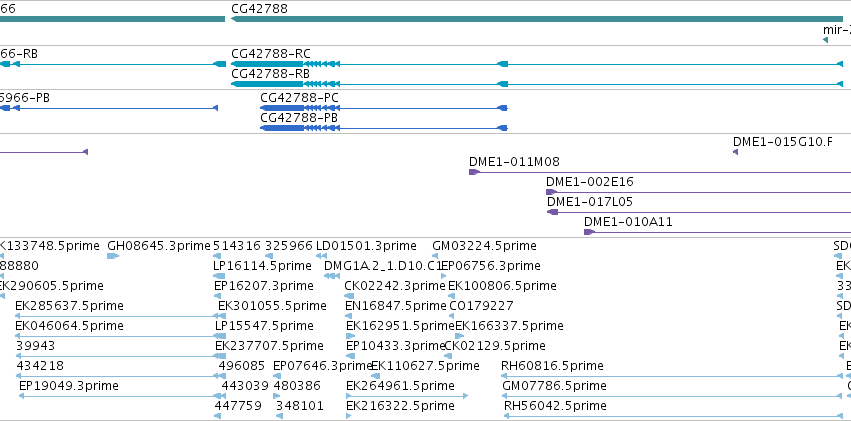Select the EK237707.5prime label

[269, 346]
